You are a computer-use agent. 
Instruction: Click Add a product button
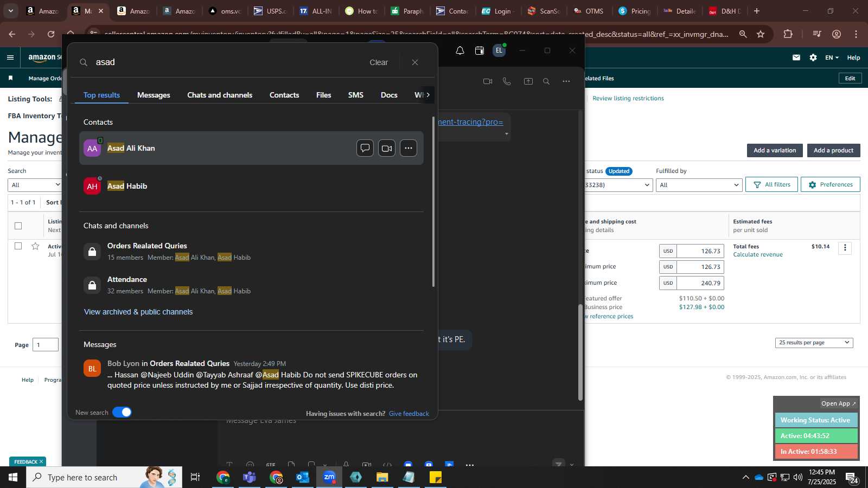click(833, 150)
